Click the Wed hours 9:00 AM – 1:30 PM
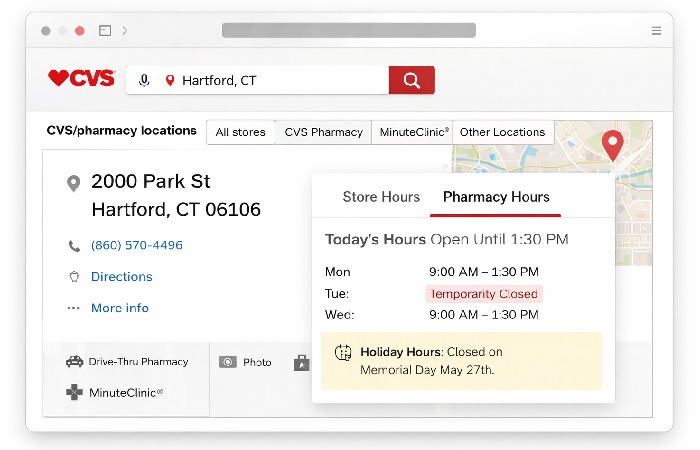The width and height of the screenshot is (700, 450). click(x=484, y=315)
